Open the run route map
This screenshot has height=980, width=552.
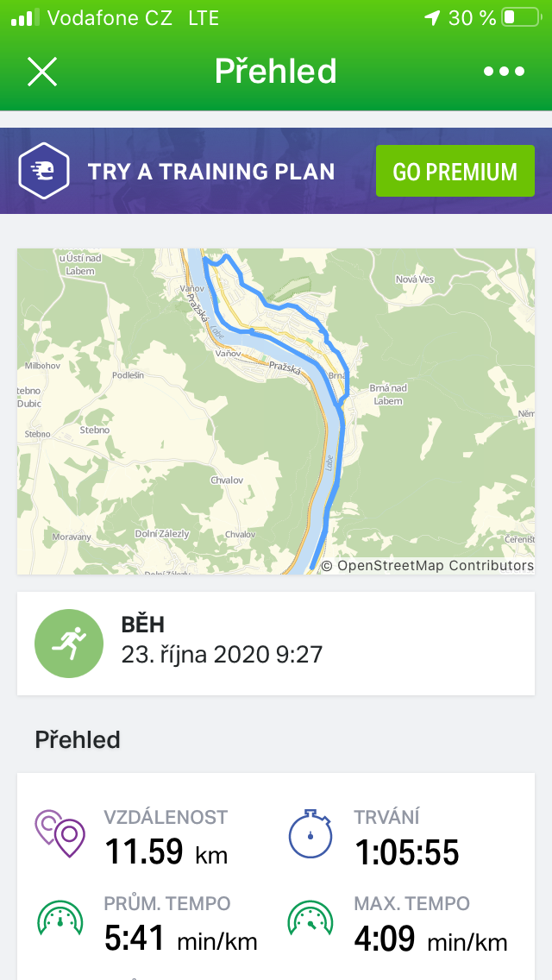276,411
